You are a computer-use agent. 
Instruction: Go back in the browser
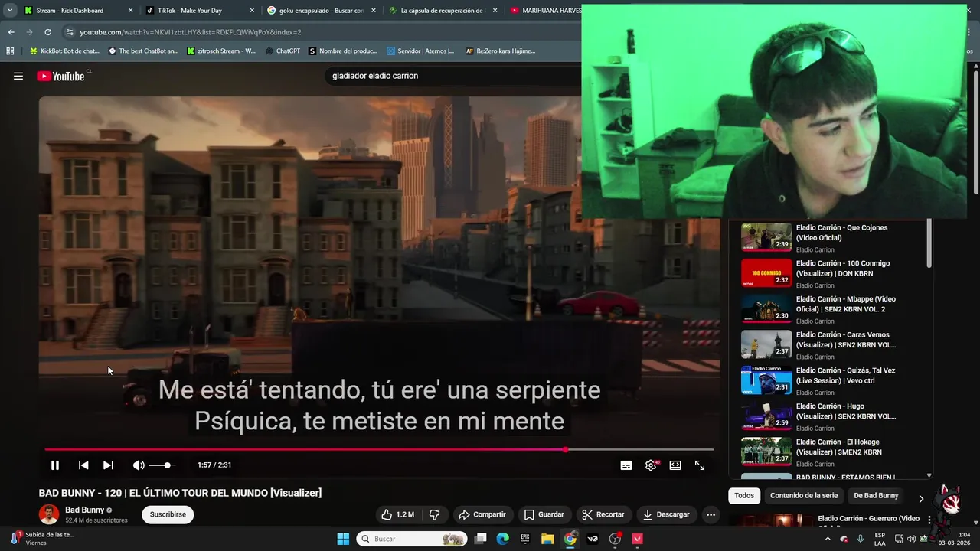click(11, 32)
